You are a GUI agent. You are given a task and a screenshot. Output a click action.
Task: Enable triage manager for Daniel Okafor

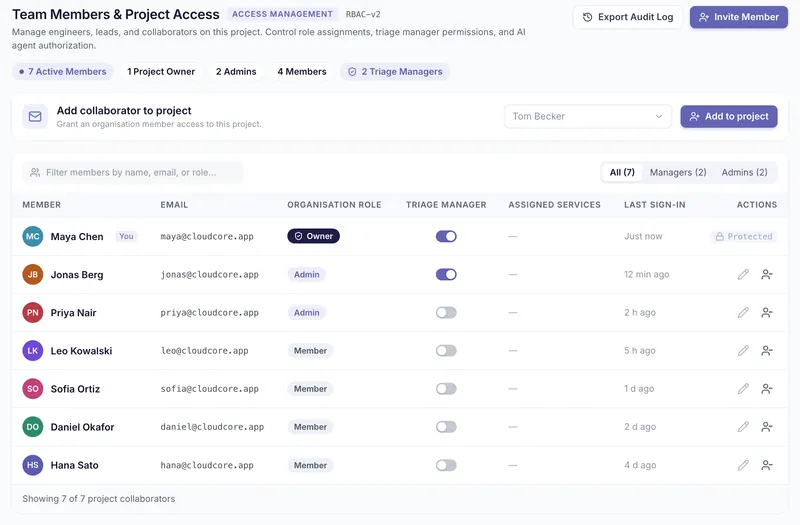446,427
